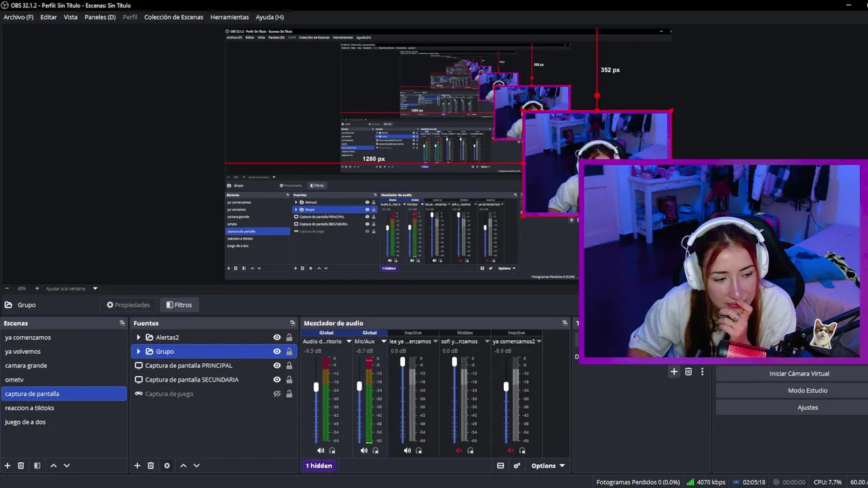Hide the Alertas2 source eye icon

277,338
